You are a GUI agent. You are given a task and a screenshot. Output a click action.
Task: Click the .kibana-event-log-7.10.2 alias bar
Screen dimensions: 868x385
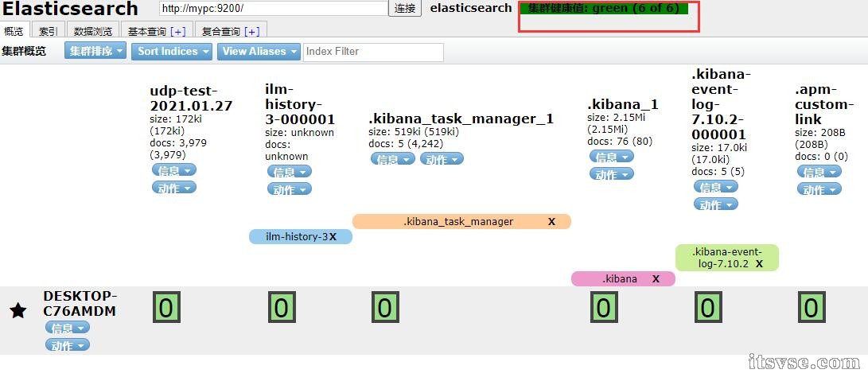(x=727, y=258)
